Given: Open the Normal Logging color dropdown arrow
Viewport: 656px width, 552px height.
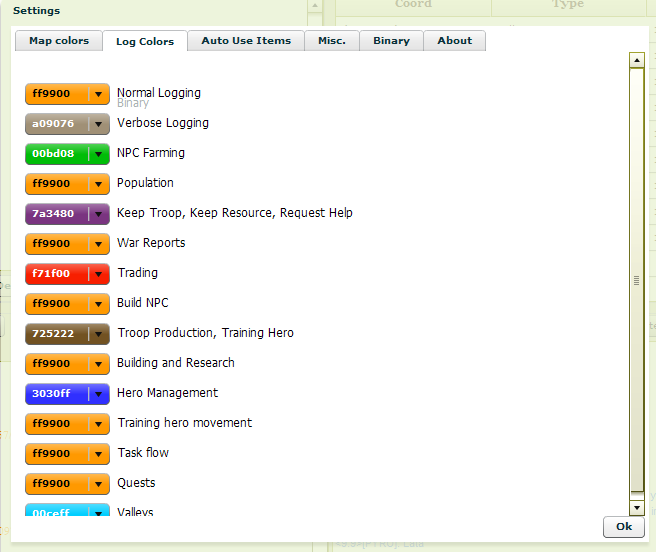Looking at the screenshot, I should pyautogui.click(x=98, y=94).
